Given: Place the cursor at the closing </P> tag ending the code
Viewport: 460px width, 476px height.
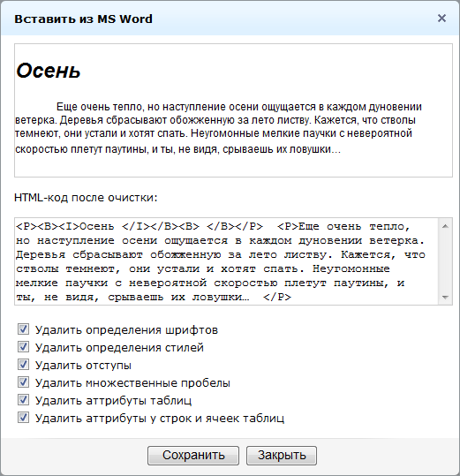Looking at the screenshot, I should [x=277, y=297].
